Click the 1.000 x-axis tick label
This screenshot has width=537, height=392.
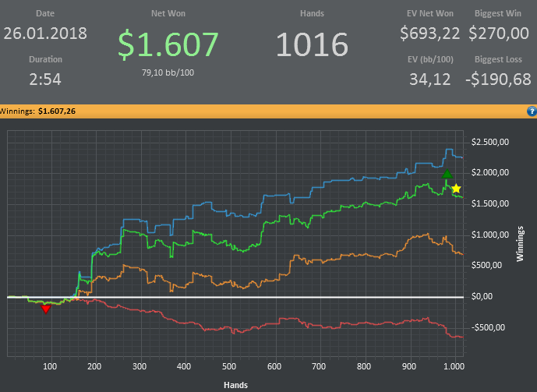click(454, 366)
